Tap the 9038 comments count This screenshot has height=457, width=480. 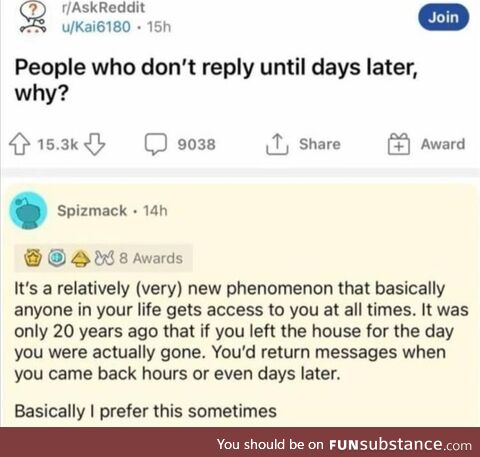pos(196,144)
